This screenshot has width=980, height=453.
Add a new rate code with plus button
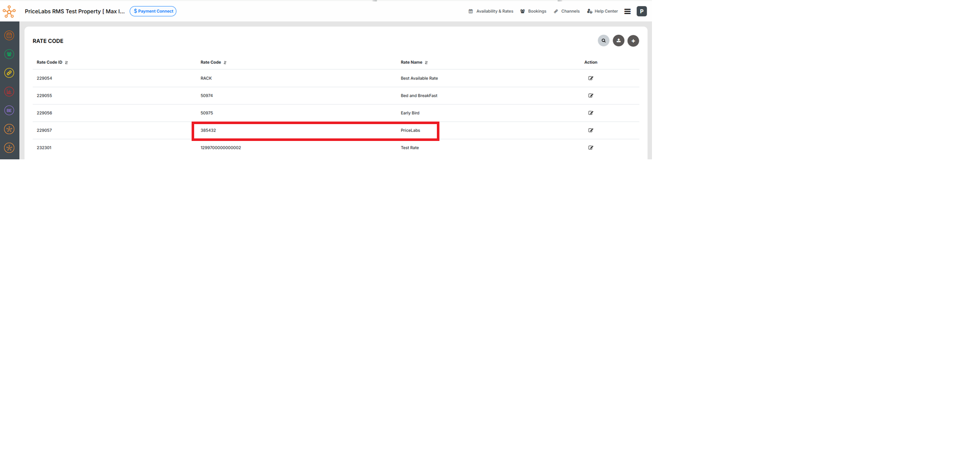tap(633, 41)
